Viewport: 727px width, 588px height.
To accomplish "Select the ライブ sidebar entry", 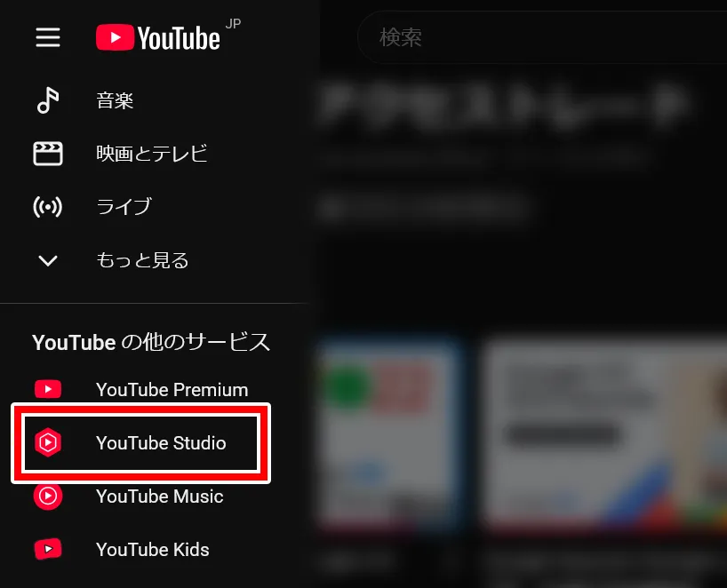I will [x=124, y=207].
